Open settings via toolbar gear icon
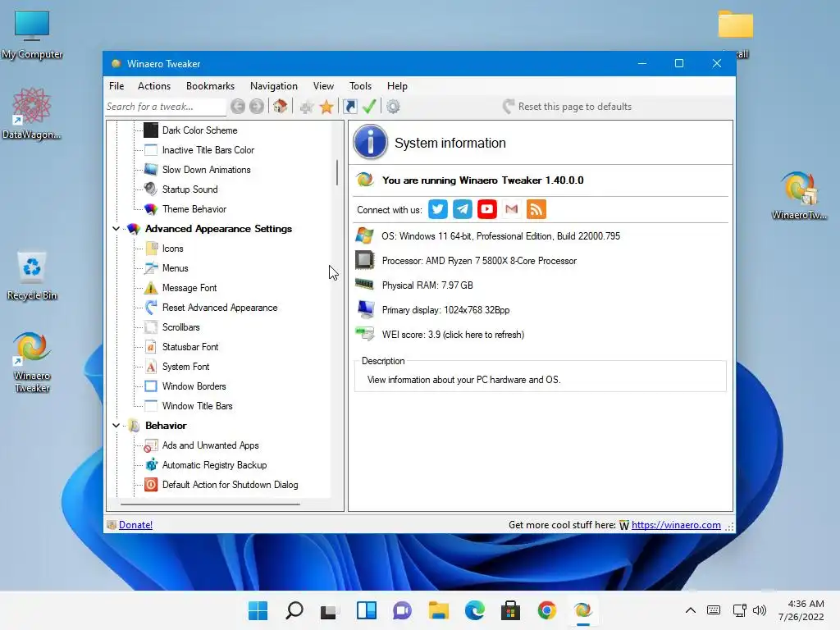Screen dimensions: 840x630 tap(393, 107)
